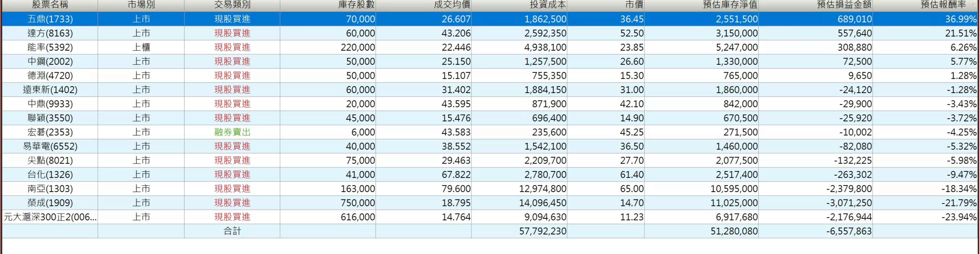Image resolution: width=980 pixels, height=254 pixels.
Task: Click net value 5,247,000
Action: (737, 47)
